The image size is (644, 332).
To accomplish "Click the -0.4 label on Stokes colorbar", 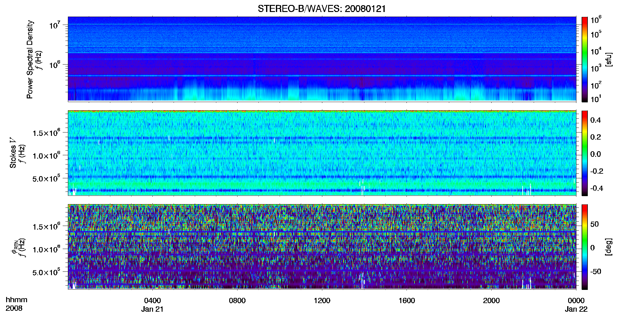I will pos(597,188).
